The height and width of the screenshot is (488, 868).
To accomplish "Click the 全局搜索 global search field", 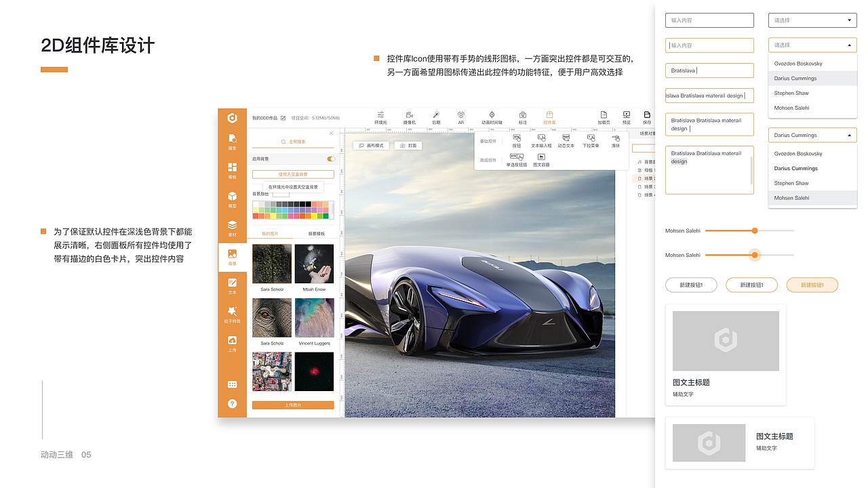I will pyautogui.click(x=293, y=142).
